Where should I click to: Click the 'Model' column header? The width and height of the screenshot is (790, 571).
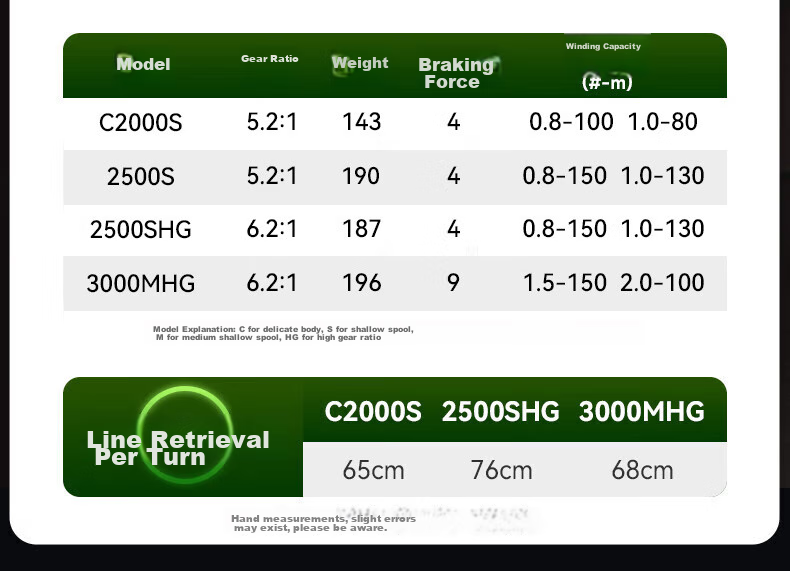pyautogui.click(x=143, y=64)
